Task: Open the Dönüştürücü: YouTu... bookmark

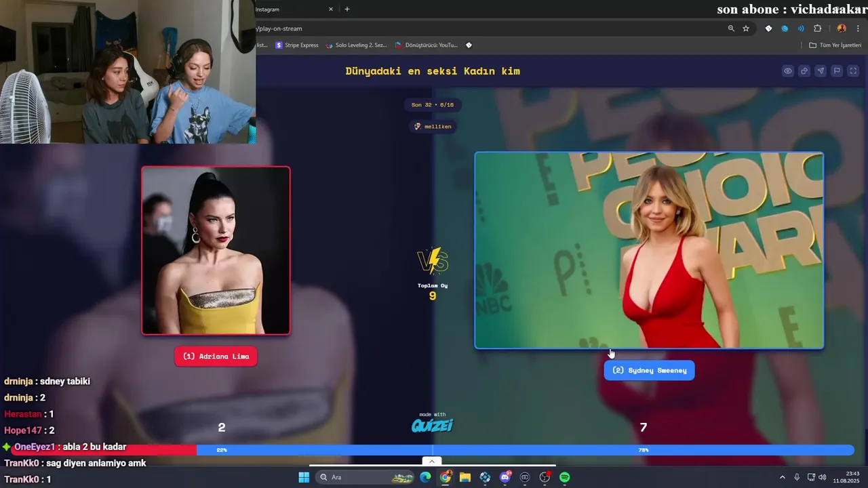Action: (x=427, y=45)
